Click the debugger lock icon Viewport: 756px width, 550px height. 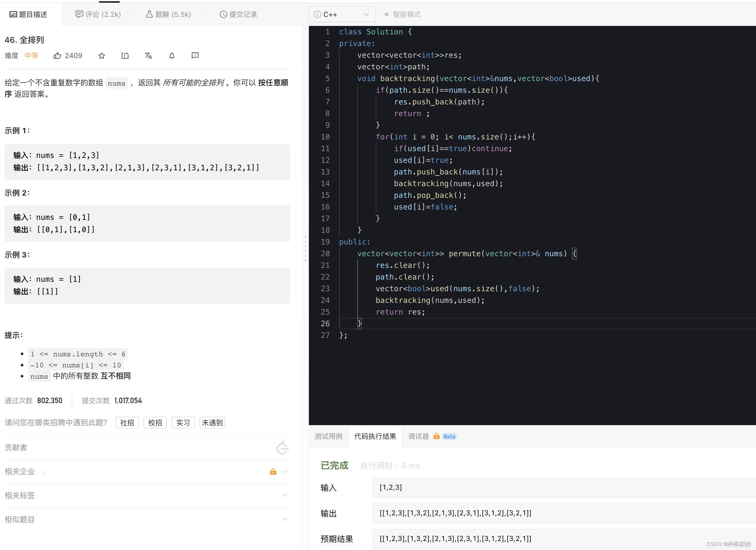(436, 436)
